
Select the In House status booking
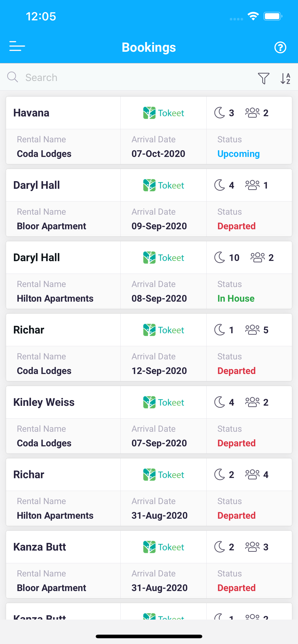[x=149, y=275]
